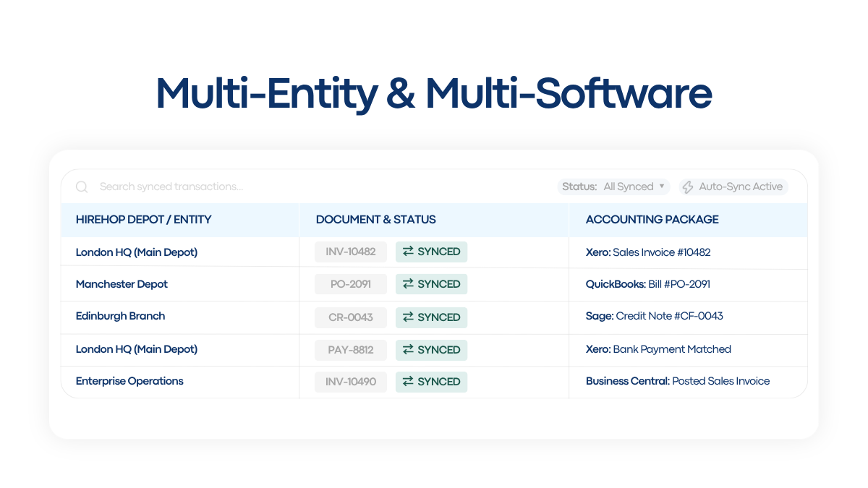Screen dimensions: 868x488
Task: Sort by Accounting Package column header
Action: (x=652, y=220)
